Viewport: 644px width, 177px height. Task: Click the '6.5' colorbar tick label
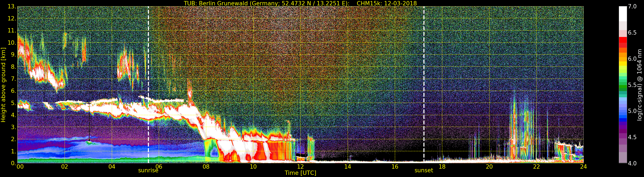632,33
